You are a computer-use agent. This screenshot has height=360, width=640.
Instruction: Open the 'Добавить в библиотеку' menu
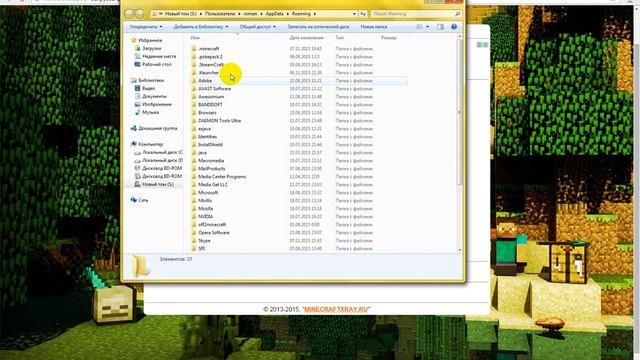click(201, 27)
